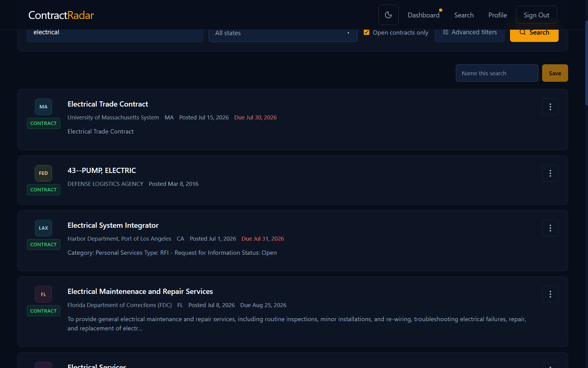Click CONTRACT tag under FL badge

[43, 311]
